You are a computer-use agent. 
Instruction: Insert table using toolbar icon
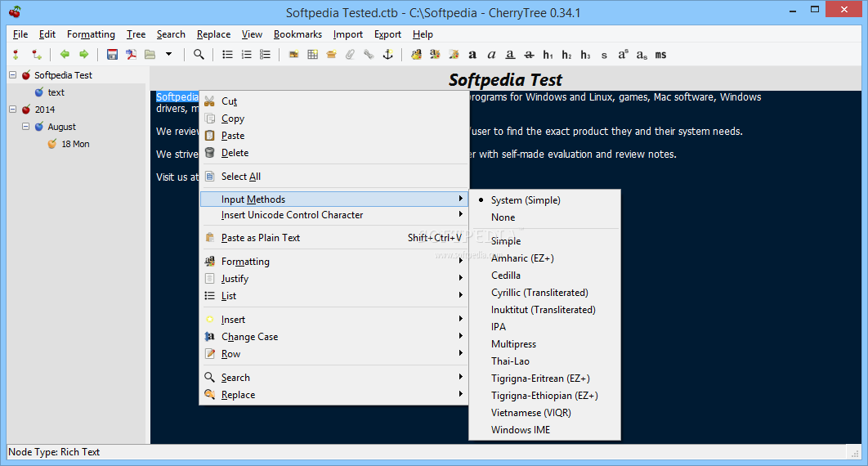click(x=313, y=54)
